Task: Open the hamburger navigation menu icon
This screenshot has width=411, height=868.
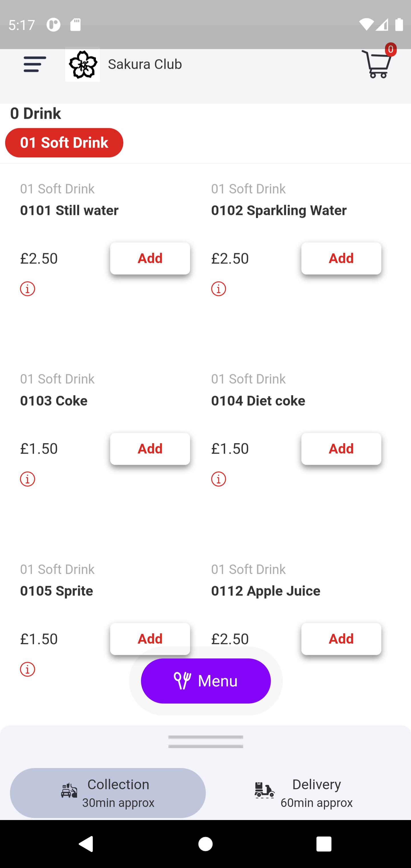Action: point(35,64)
